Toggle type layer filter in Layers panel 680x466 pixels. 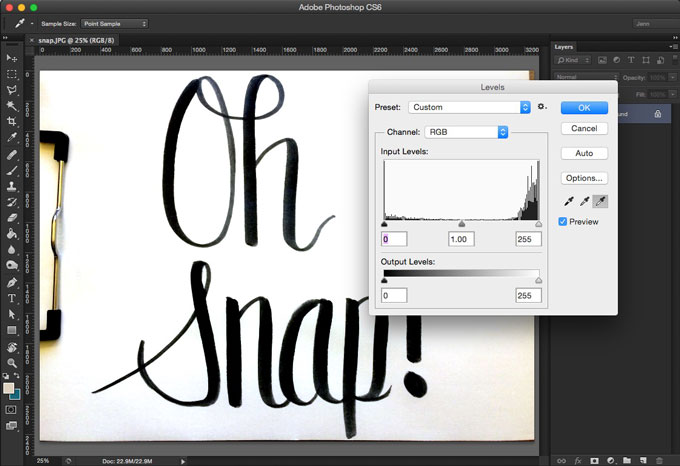[631, 60]
